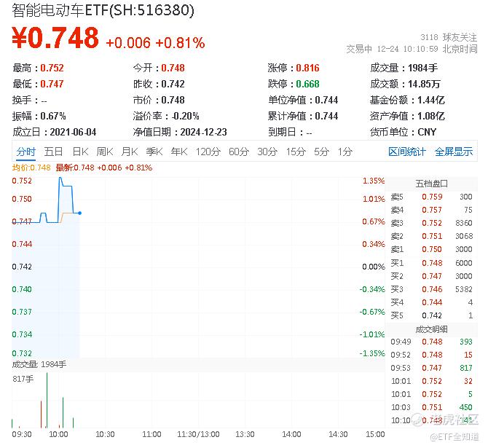The height and width of the screenshot is (448, 488).
Task: Select the 30分 interval tab
Action: [267, 152]
